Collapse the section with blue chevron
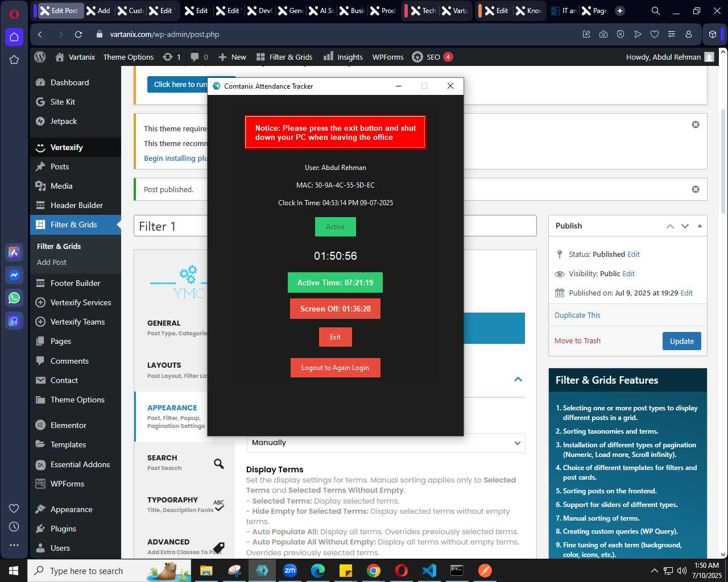This screenshot has width=728, height=582. [518, 379]
